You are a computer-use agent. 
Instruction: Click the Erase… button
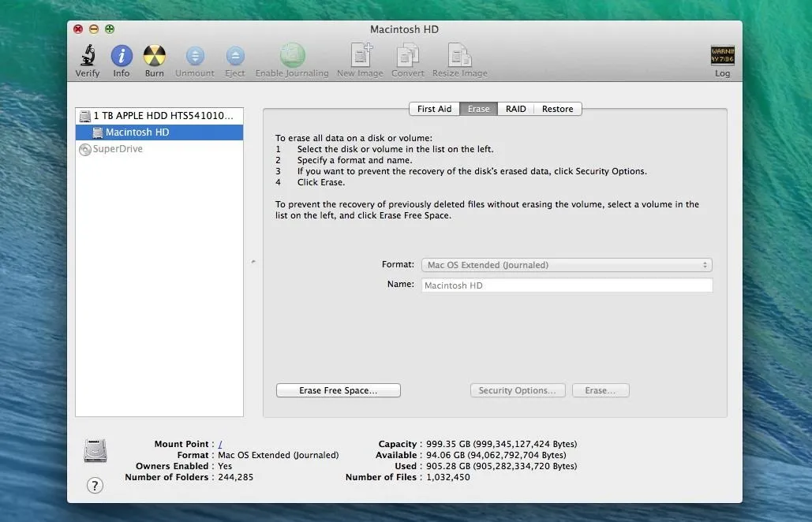[601, 390]
